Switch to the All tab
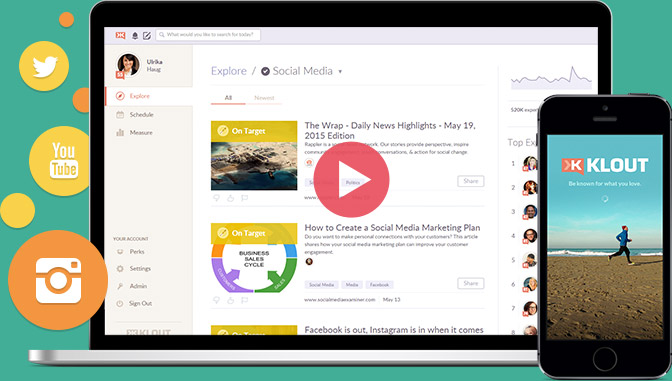 pos(228,98)
